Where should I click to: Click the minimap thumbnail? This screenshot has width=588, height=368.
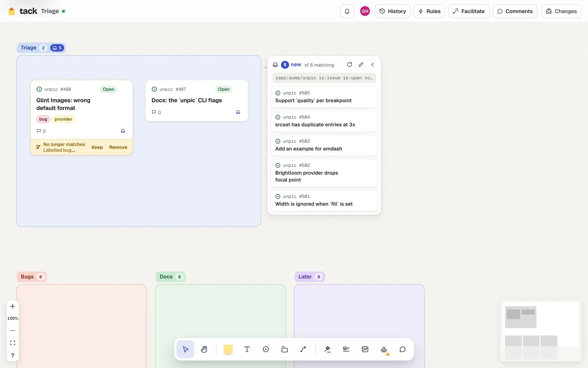540,331
